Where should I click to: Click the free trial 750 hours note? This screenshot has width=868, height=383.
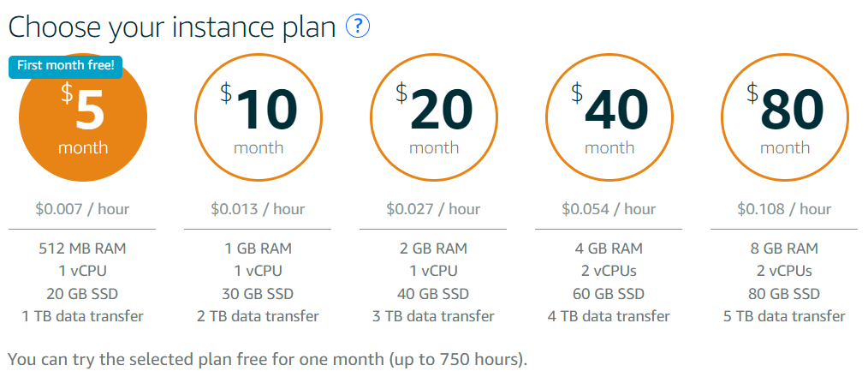tap(268, 359)
